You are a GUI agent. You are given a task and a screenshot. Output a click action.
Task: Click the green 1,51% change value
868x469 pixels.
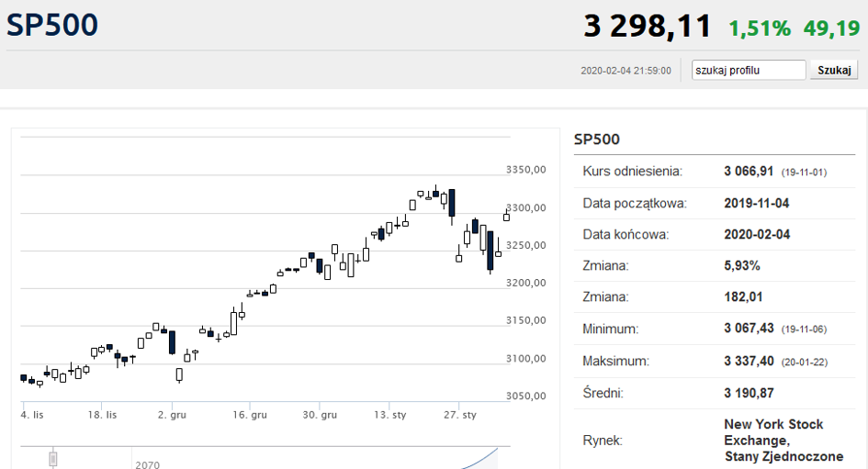[x=759, y=28]
